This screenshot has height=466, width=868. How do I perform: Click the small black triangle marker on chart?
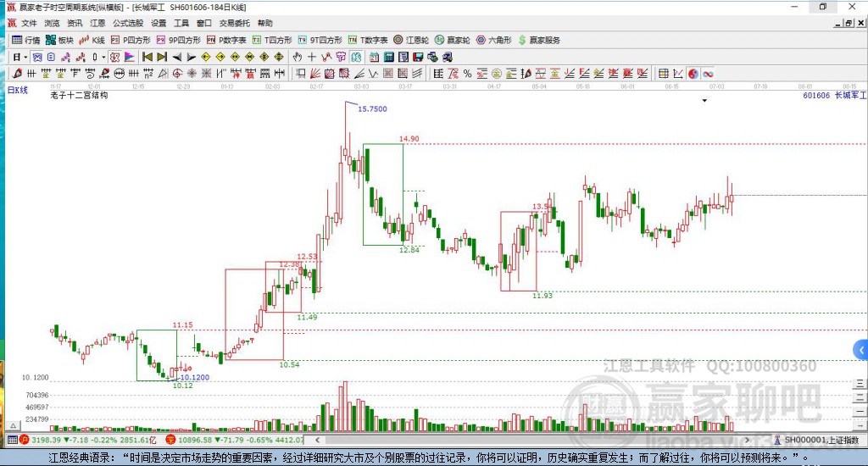(x=704, y=101)
